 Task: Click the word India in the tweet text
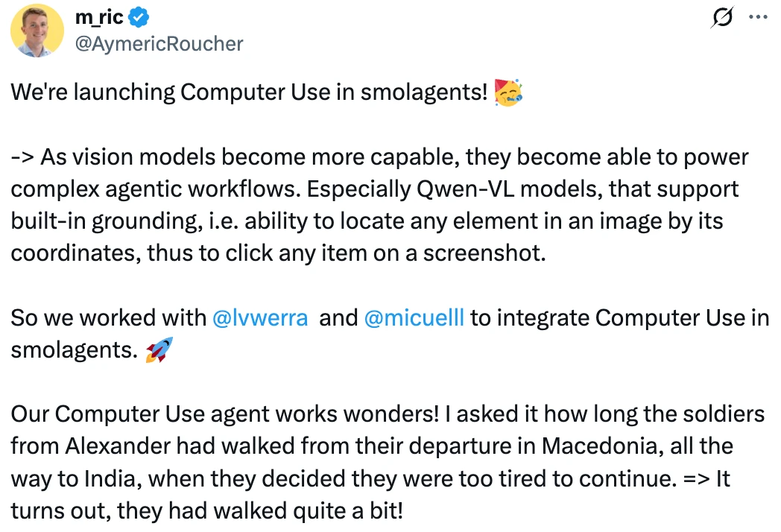click(x=110, y=479)
